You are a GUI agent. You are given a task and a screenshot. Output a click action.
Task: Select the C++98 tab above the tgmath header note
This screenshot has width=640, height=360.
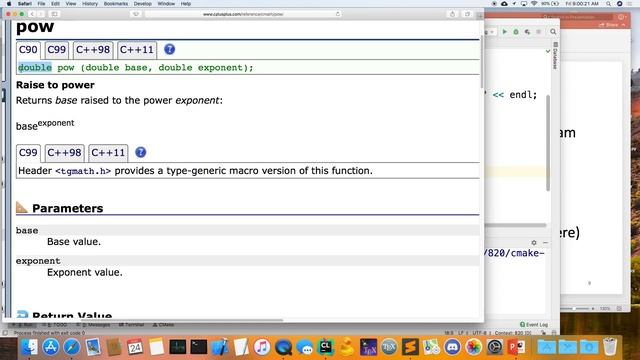(x=64, y=153)
